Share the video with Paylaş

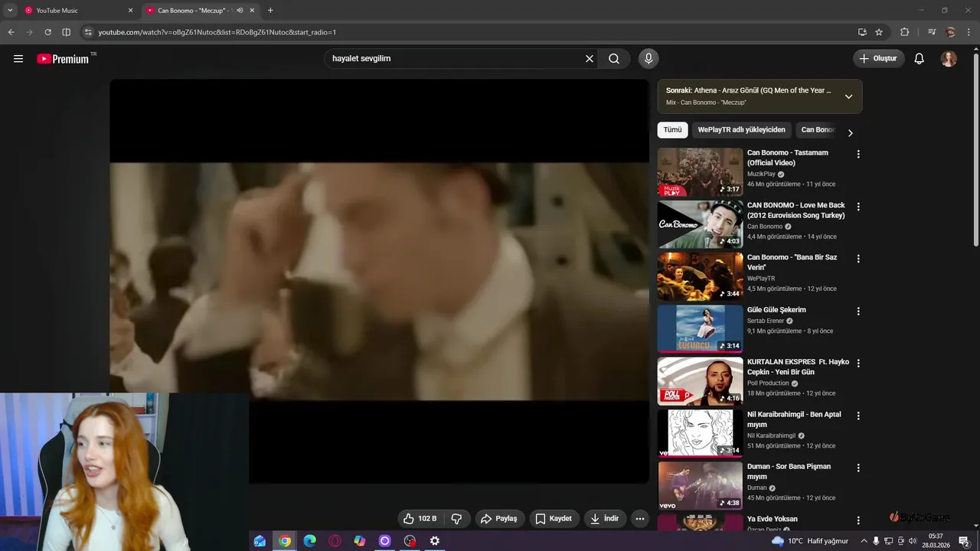point(499,519)
